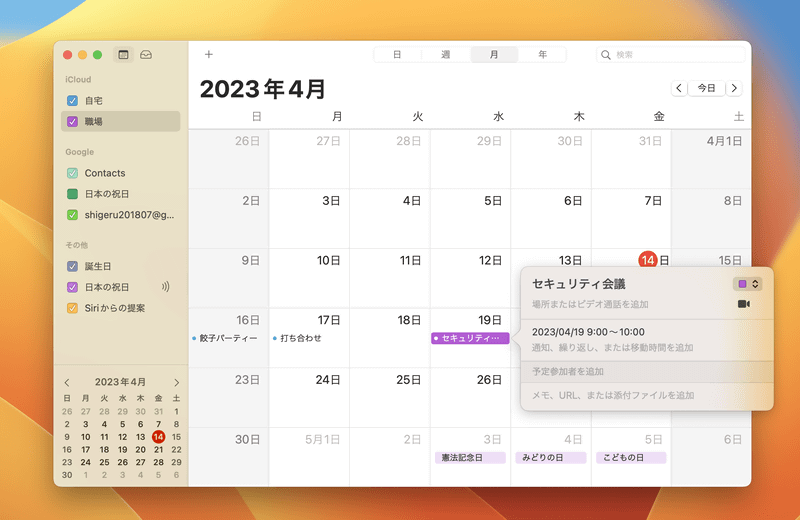Select the Siriからの提案 label
The height and width of the screenshot is (520, 800).
(115, 308)
